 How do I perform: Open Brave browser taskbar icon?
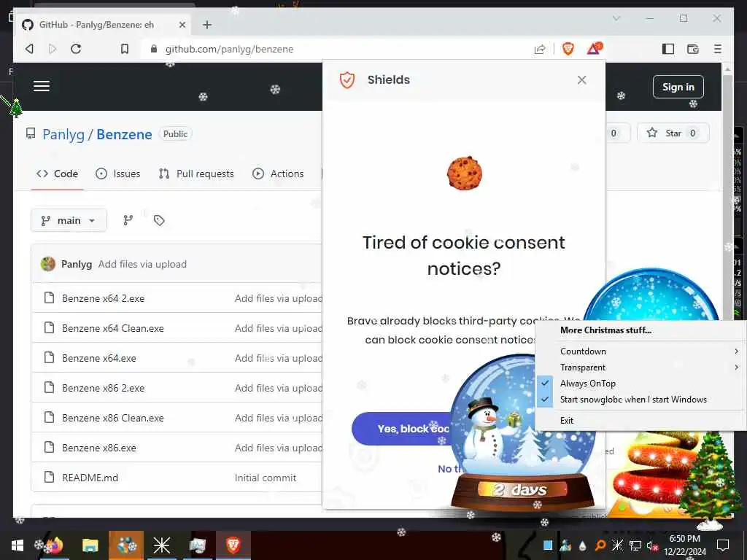pyautogui.click(x=233, y=545)
